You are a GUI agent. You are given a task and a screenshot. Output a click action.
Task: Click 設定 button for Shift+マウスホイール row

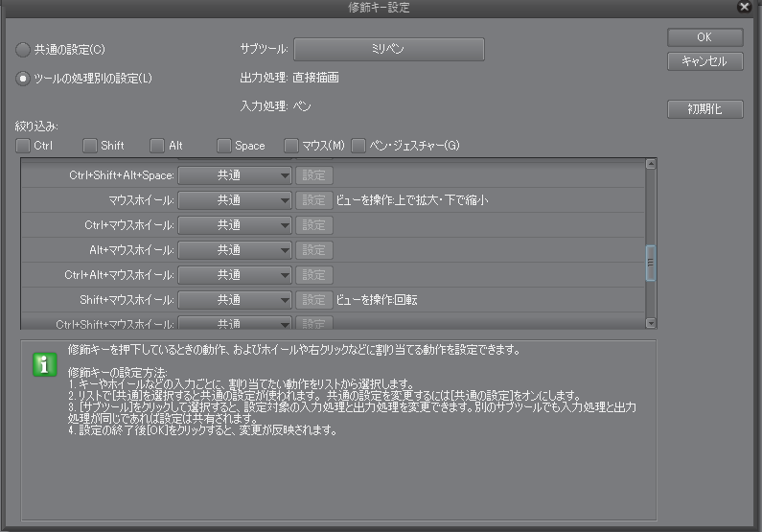(x=314, y=300)
